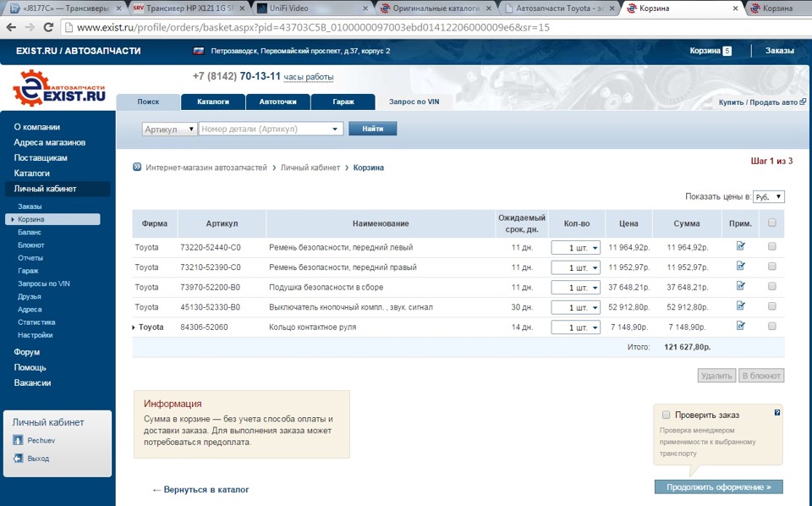Open quantity dropdown for 45130-52330-B0

click(x=575, y=307)
